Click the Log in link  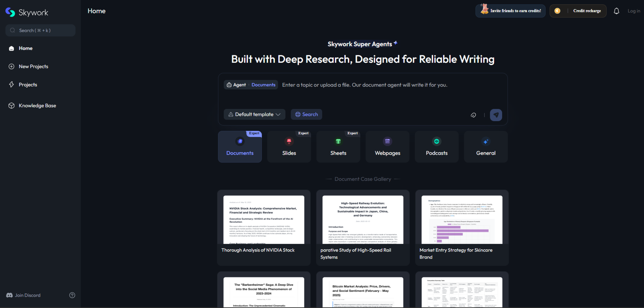point(633,11)
